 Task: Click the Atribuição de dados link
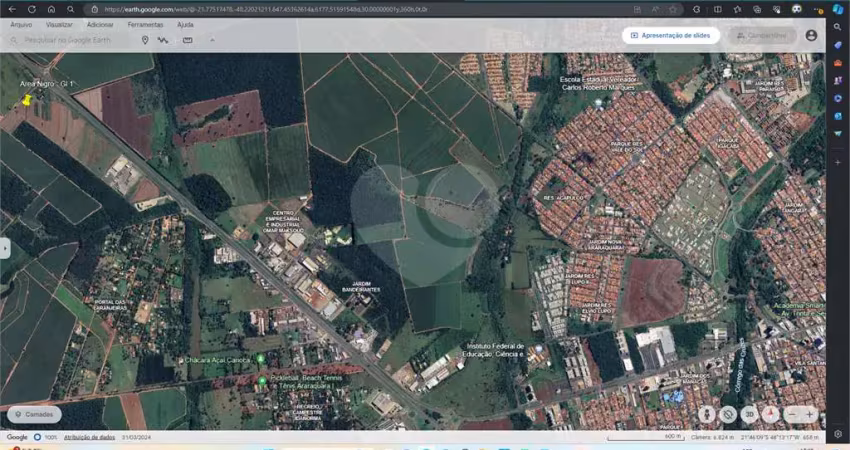coord(90,437)
